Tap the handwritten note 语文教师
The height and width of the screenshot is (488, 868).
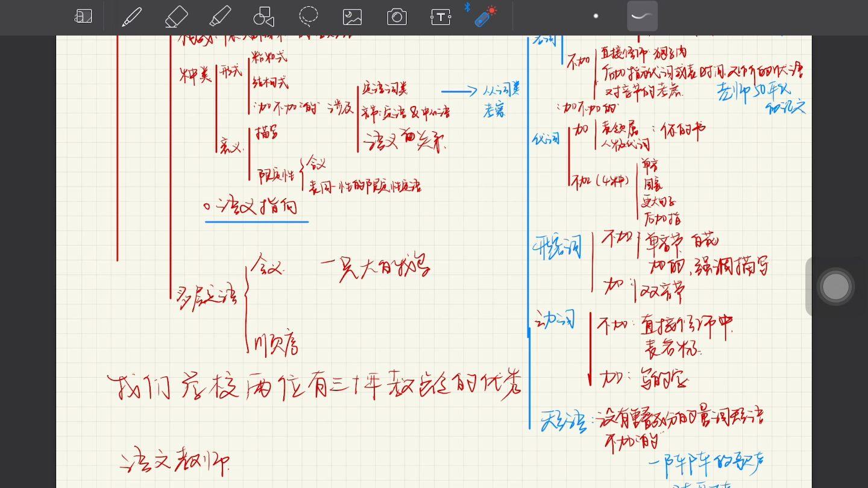coord(175,461)
